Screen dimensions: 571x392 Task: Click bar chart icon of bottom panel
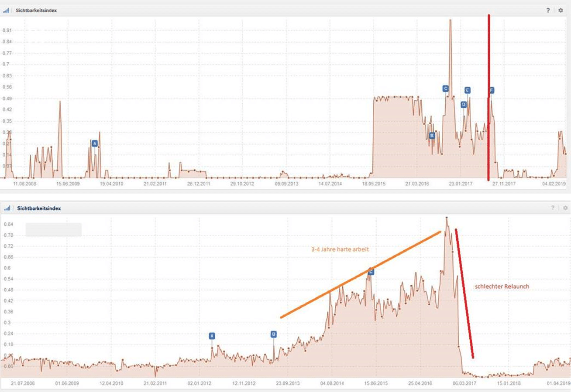[x=7, y=208]
